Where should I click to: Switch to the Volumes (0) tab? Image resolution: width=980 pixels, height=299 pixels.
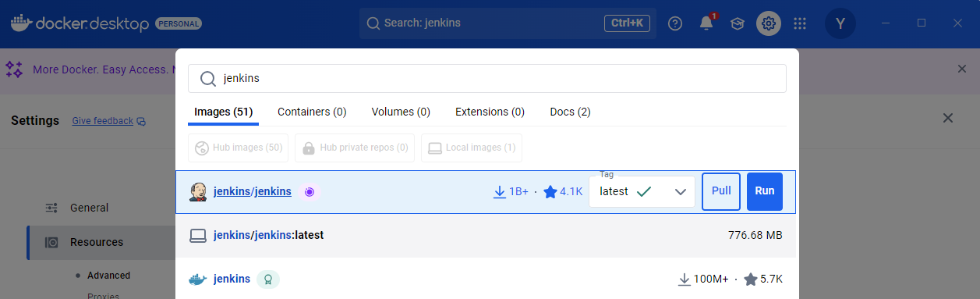[401, 112]
